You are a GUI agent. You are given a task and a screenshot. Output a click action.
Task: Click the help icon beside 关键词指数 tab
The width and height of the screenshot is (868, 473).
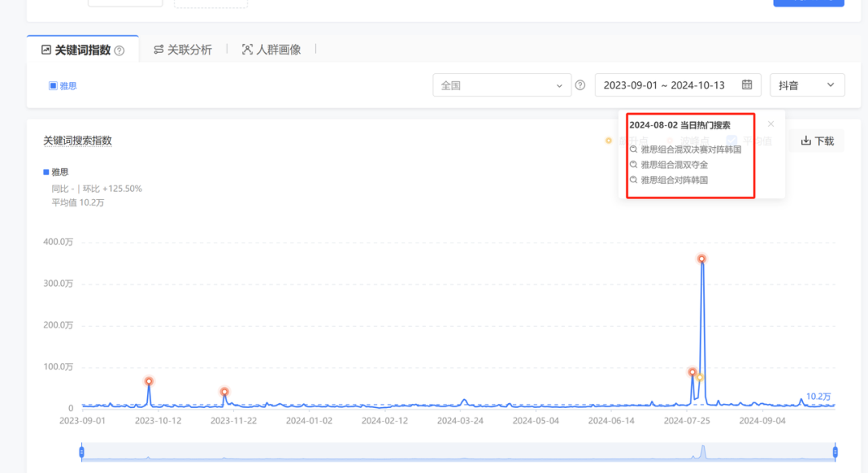click(119, 49)
